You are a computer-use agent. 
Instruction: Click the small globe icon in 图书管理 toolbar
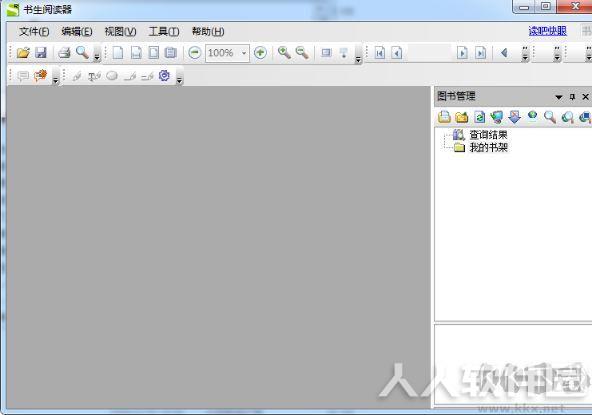[x=532, y=115]
